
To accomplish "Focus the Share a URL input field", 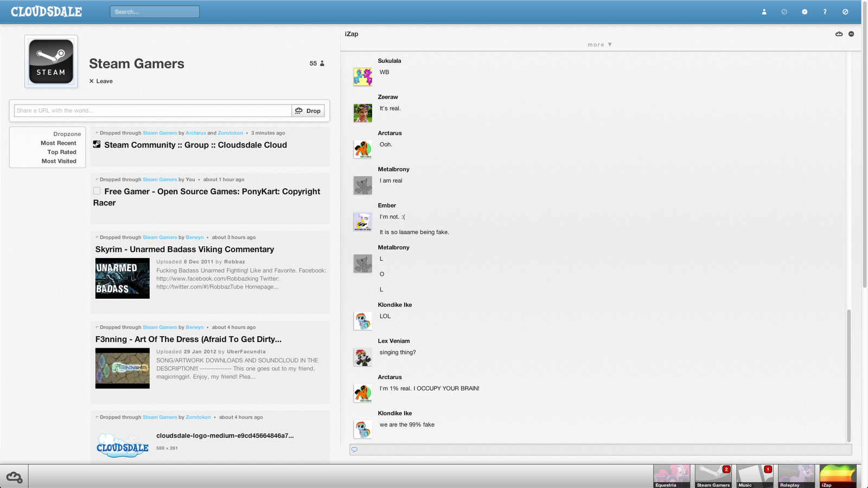I will pos(153,111).
